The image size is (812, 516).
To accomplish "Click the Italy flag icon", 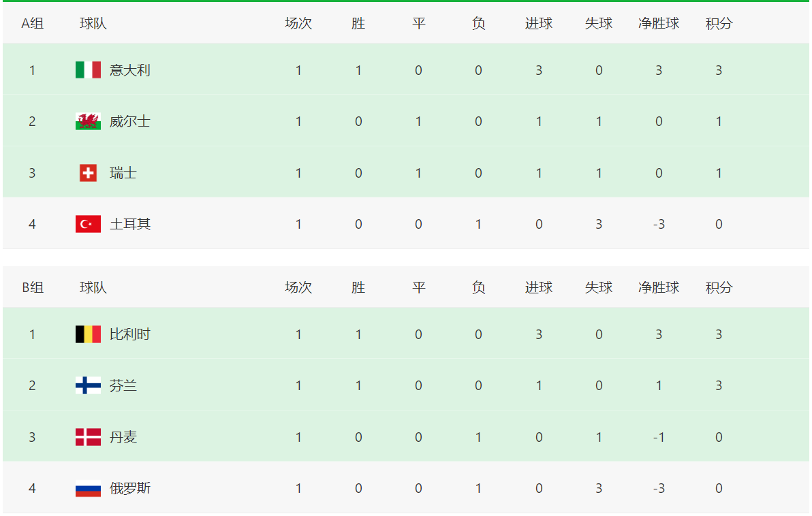I will (88, 70).
